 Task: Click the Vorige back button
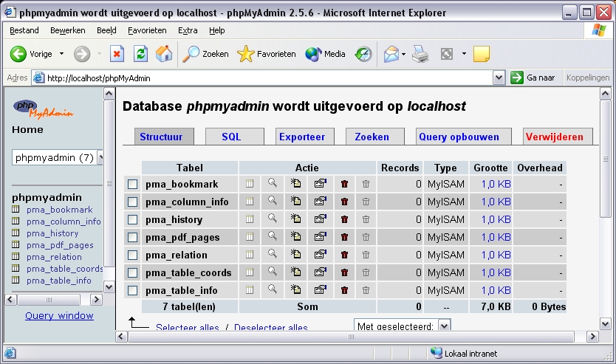32,54
